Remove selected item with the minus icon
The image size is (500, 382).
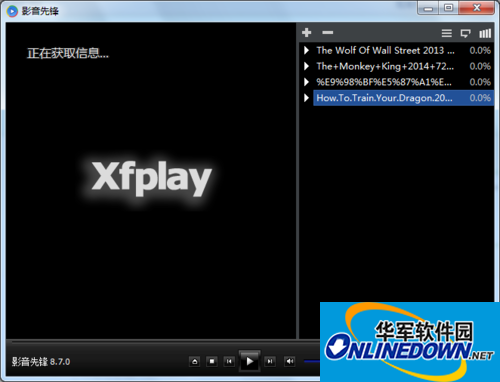(x=327, y=33)
